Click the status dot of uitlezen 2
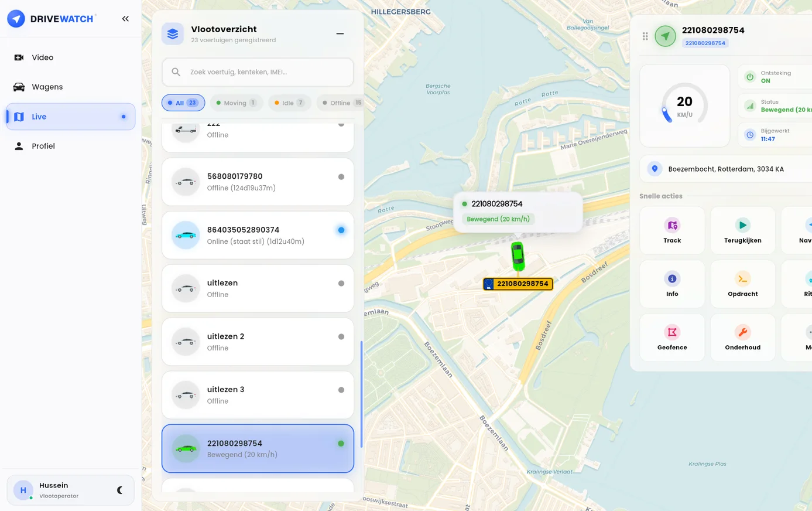The width and height of the screenshot is (812, 511). [341, 336]
